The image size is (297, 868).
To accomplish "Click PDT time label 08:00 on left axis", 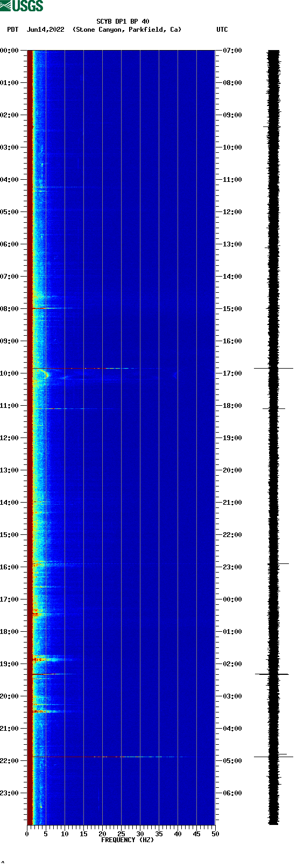I will click(x=10, y=309).
